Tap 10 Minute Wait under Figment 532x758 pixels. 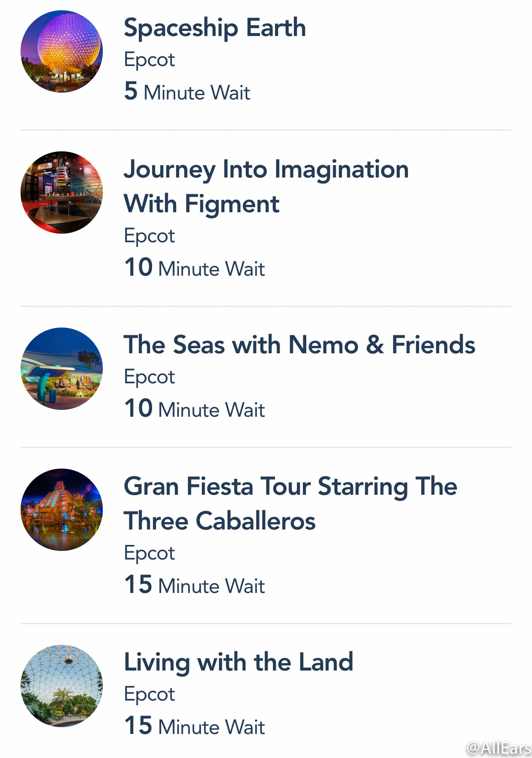click(x=194, y=268)
